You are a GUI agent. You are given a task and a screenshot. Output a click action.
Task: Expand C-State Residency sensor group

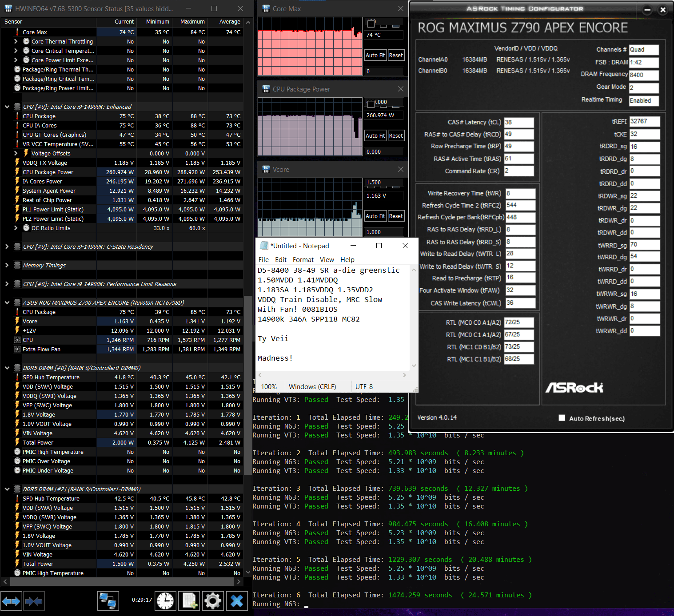pyautogui.click(x=7, y=246)
